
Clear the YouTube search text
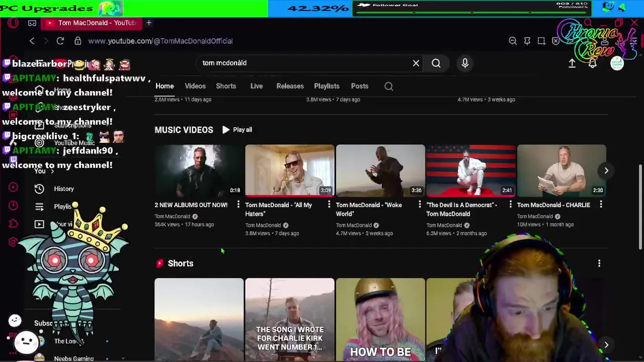click(x=416, y=63)
